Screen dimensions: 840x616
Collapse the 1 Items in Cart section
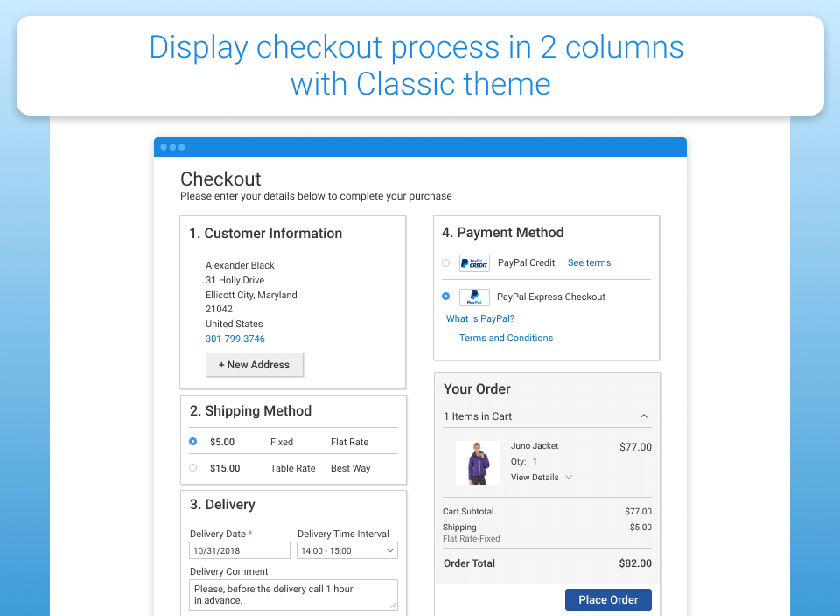pyautogui.click(x=644, y=416)
